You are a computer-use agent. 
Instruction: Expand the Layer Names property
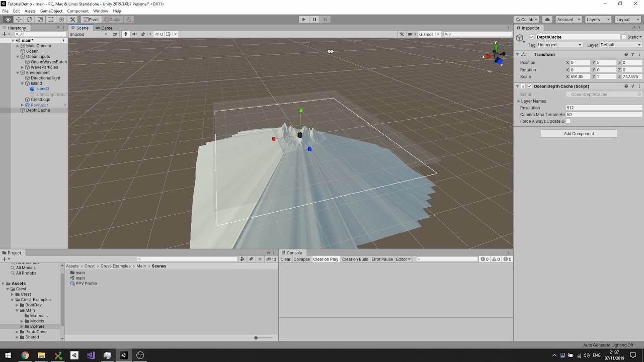pos(519,101)
